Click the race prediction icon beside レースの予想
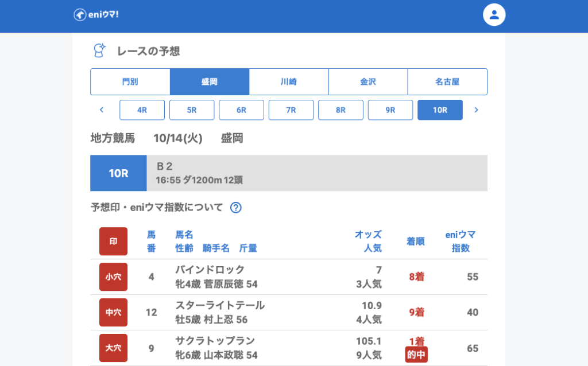 coord(99,50)
